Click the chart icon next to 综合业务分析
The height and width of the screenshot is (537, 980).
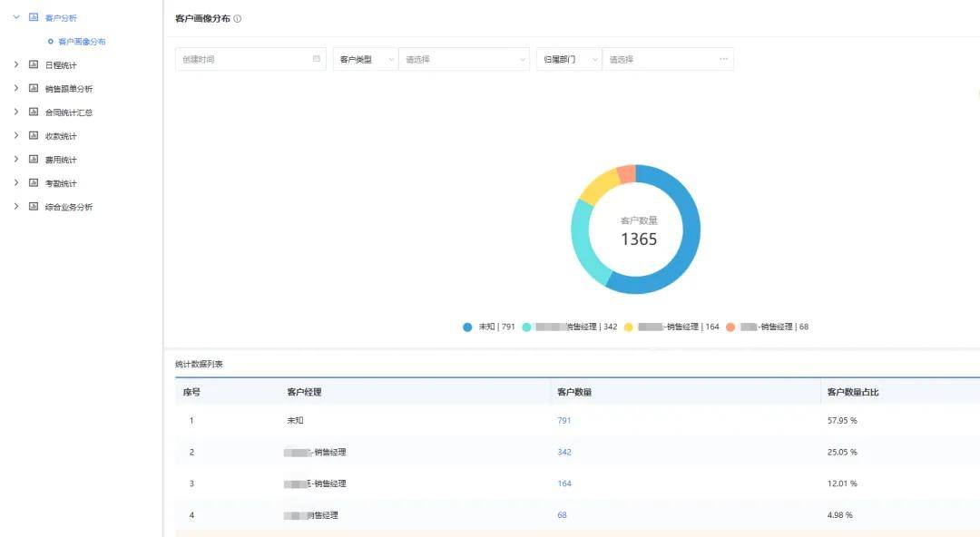click(34, 207)
